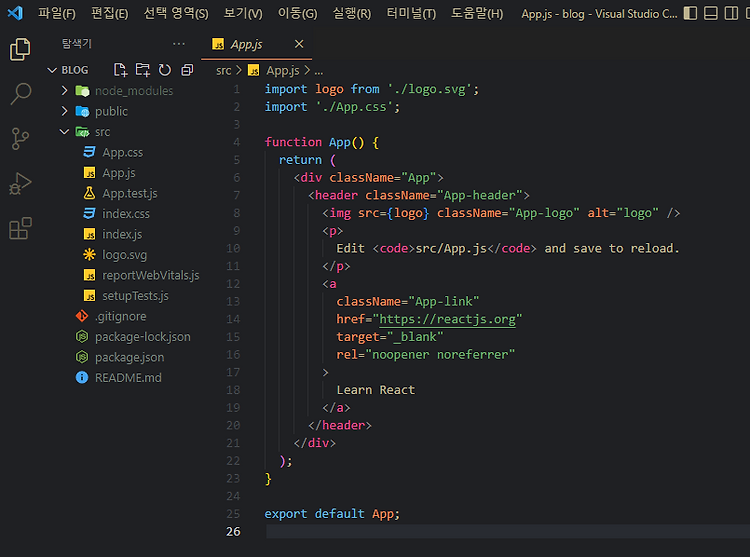
Task: Click the 'Learn React' text in code
Action: (x=375, y=390)
